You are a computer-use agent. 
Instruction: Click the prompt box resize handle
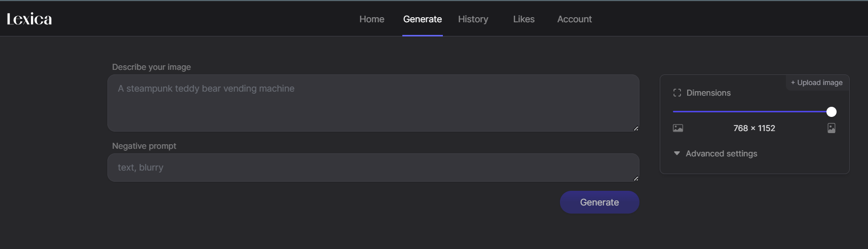(636, 129)
